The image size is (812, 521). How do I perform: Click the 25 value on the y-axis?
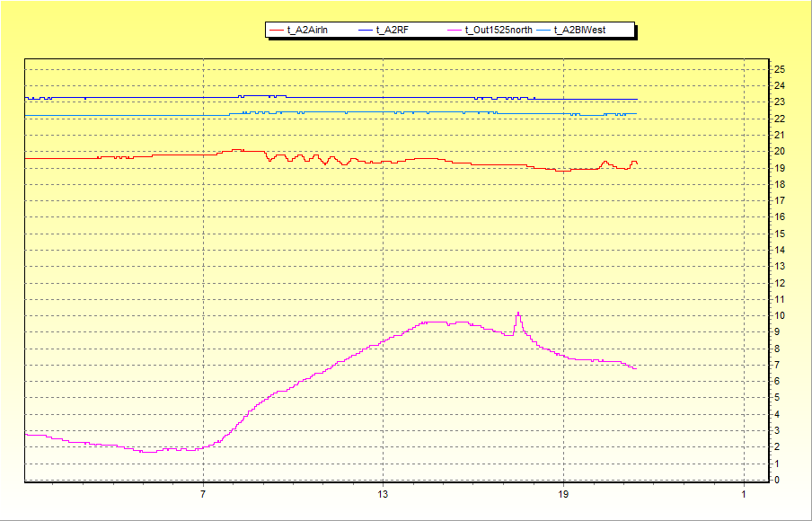(x=780, y=69)
